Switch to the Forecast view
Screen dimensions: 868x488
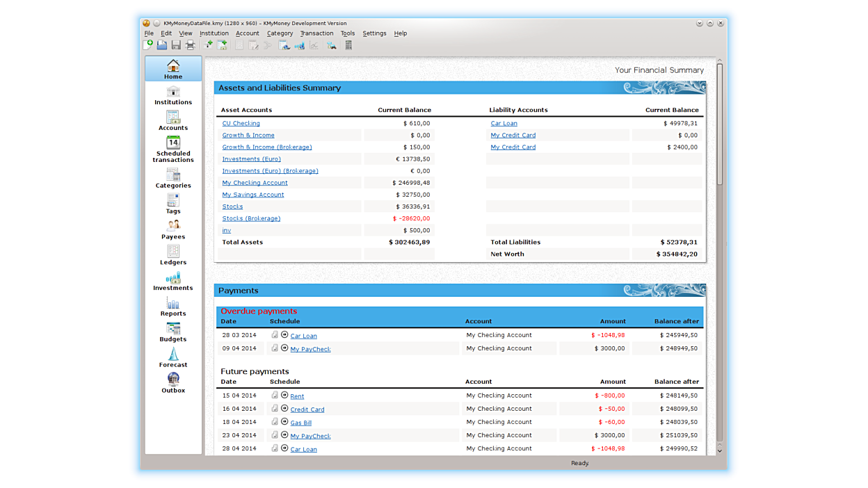point(173,357)
